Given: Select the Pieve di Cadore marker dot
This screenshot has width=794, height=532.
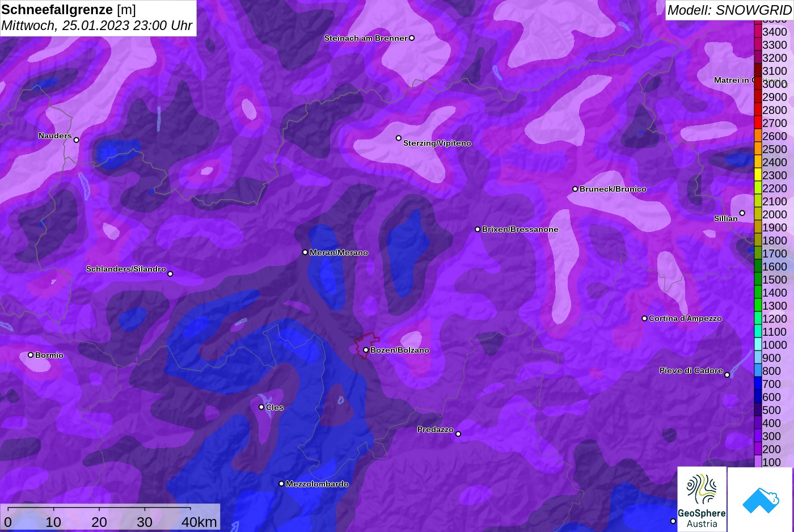Looking at the screenshot, I should [727, 375].
